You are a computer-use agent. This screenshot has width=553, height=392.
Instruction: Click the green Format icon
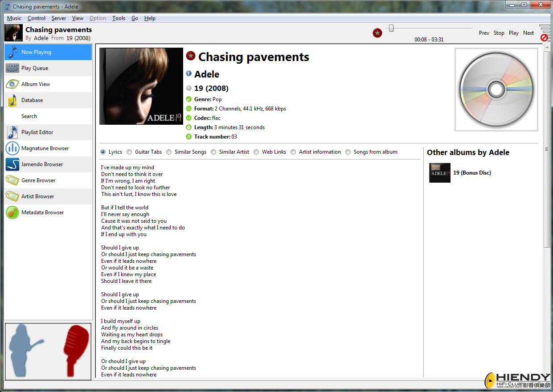pyautogui.click(x=189, y=108)
